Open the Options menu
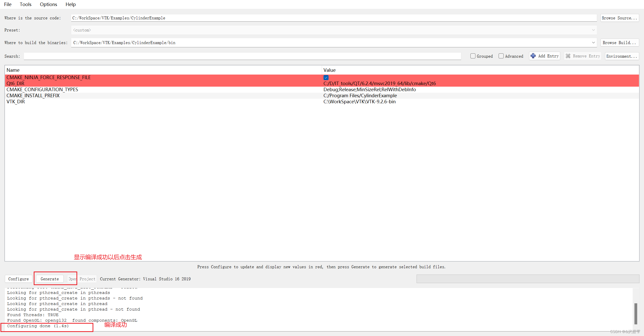Image resolution: width=644 pixels, height=336 pixels. [x=48, y=4]
